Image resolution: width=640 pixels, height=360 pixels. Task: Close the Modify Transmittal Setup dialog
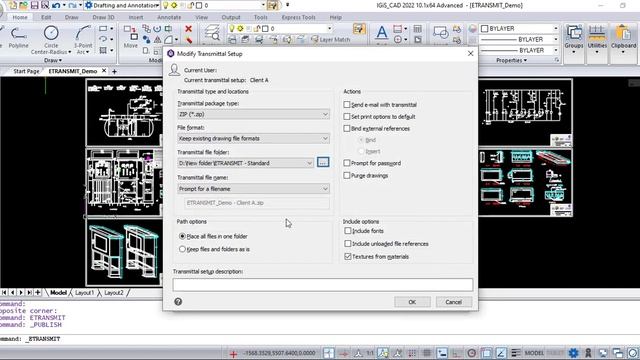click(470, 53)
